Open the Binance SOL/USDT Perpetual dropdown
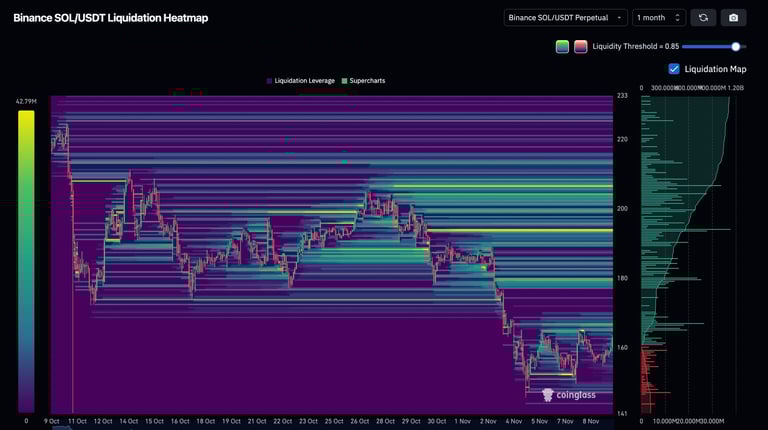 565,18
